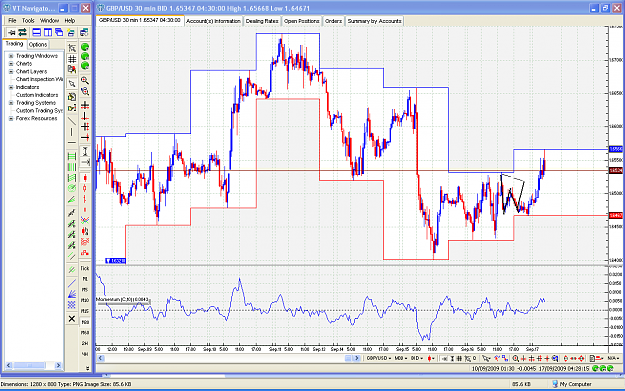Select the M10 timeframe button
The height and width of the screenshot is (391, 625).
(85, 300)
